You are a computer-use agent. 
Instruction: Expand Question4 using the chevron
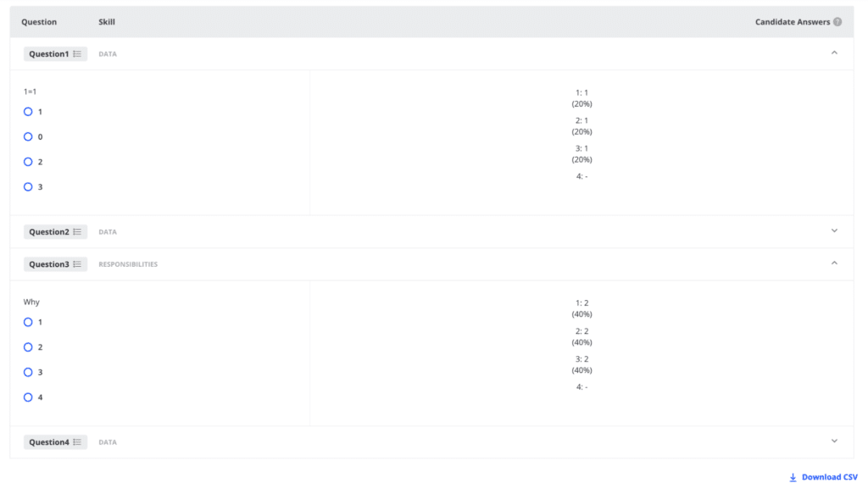click(x=834, y=441)
